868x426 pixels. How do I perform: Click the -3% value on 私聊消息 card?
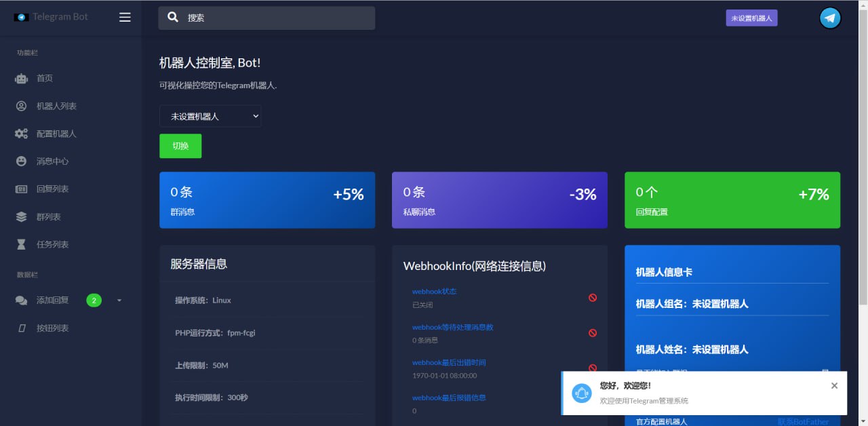click(583, 195)
